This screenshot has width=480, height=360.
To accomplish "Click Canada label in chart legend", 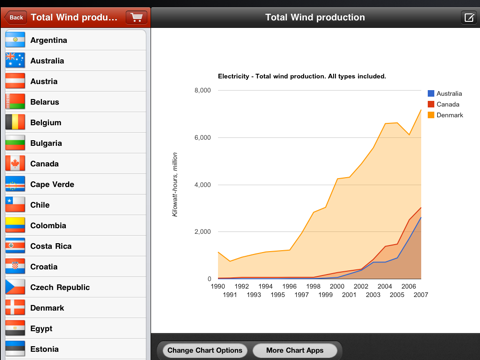I will click(448, 104).
